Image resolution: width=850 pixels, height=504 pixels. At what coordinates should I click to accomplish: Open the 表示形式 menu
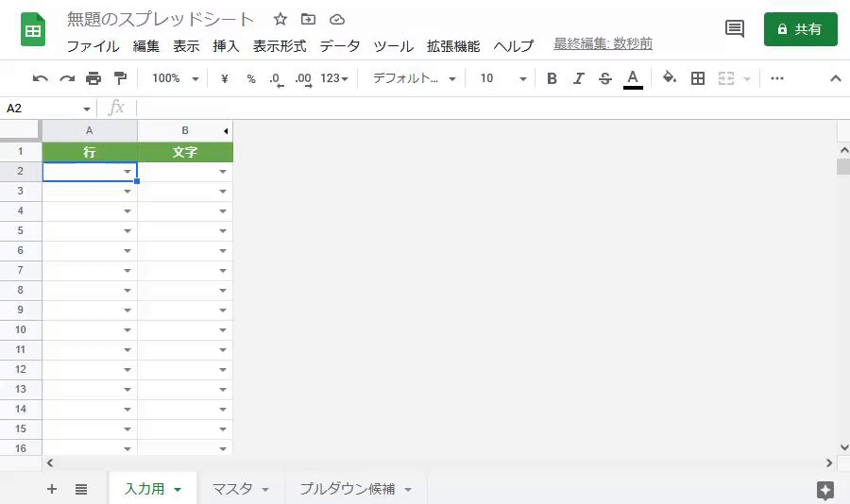[x=280, y=46]
